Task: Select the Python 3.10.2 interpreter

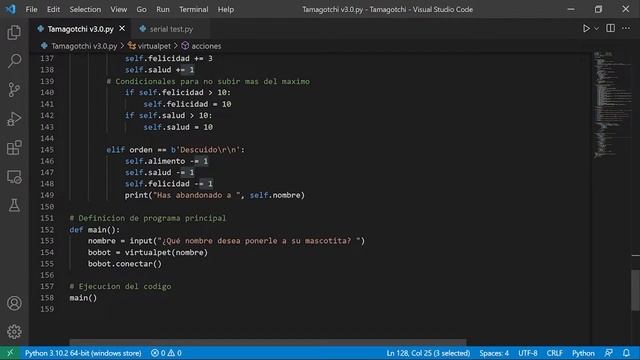Action: 83,353
